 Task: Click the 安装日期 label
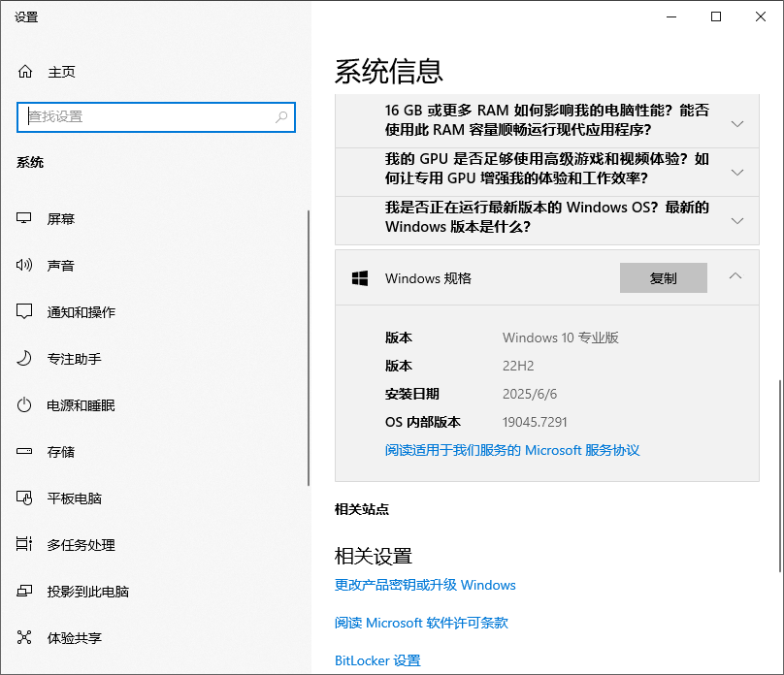pos(412,394)
